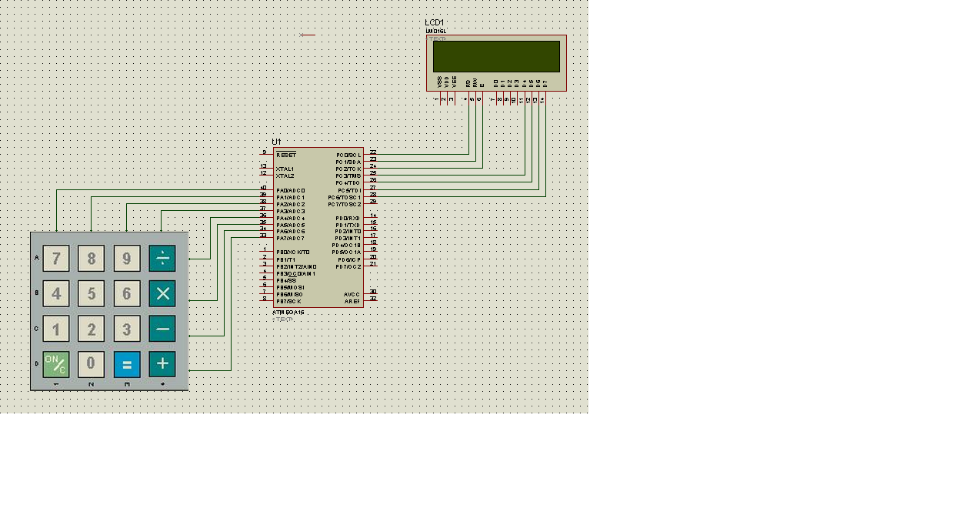Click the PB7/SCK pin label

tap(289, 301)
